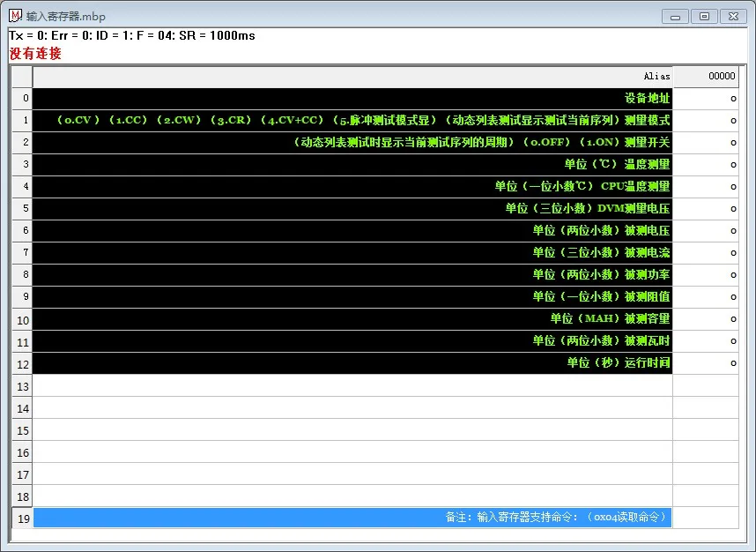Select the 被测阻值 alias cell
The height and width of the screenshot is (552, 756).
pyautogui.click(x=352, y=297)
